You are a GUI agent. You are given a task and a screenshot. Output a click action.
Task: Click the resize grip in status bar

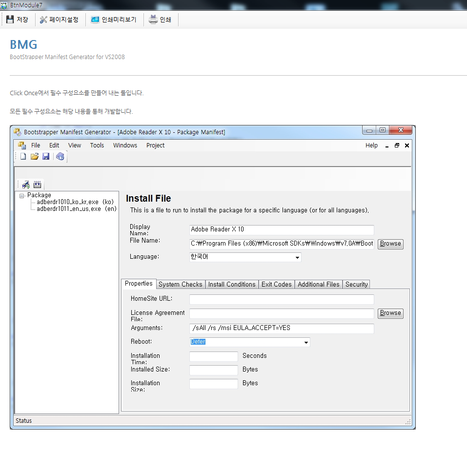click(x=408, y=422)
